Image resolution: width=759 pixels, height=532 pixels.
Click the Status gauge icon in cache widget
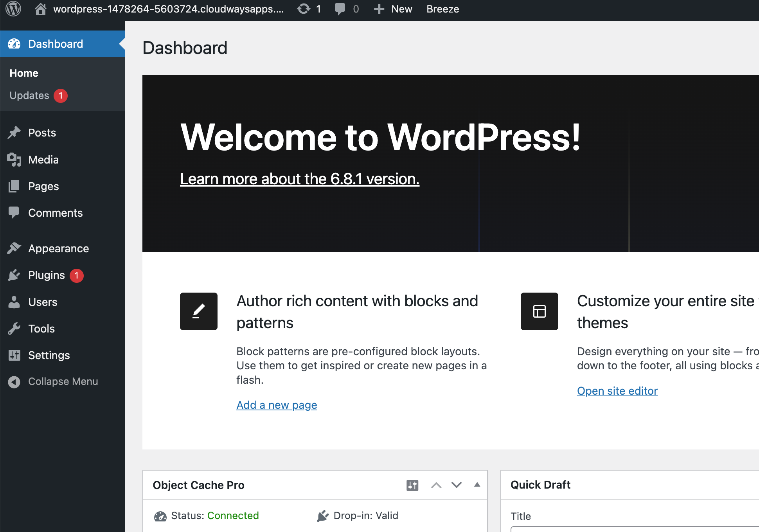tap(160, 516)
